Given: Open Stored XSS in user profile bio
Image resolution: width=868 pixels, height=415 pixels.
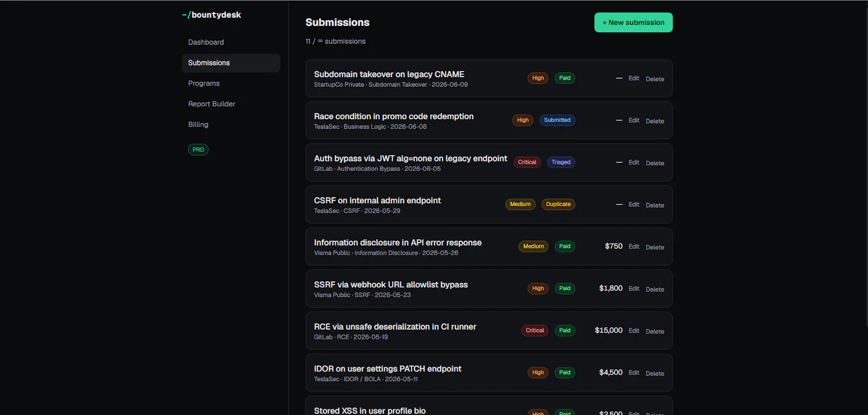Looking at the screenshot, I should 369,411.
